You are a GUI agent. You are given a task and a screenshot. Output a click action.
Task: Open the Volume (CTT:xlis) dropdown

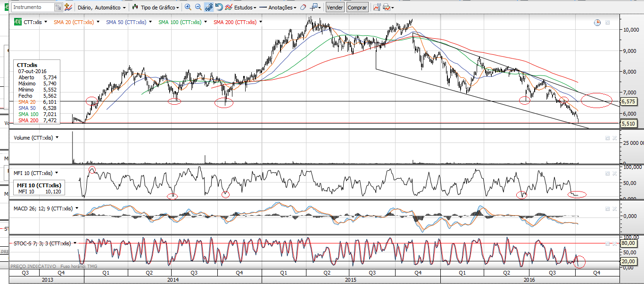57,138
